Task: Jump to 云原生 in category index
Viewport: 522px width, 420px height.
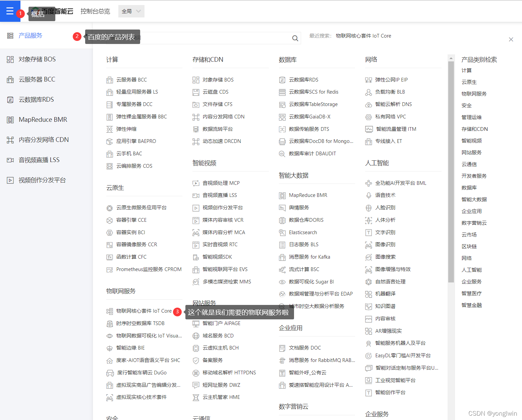Action: [x=469, y=82]
